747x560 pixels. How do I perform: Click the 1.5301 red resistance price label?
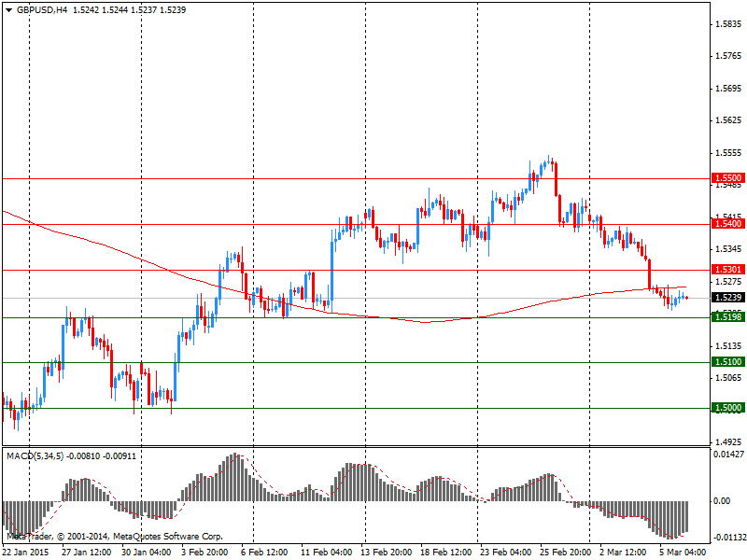727,270
